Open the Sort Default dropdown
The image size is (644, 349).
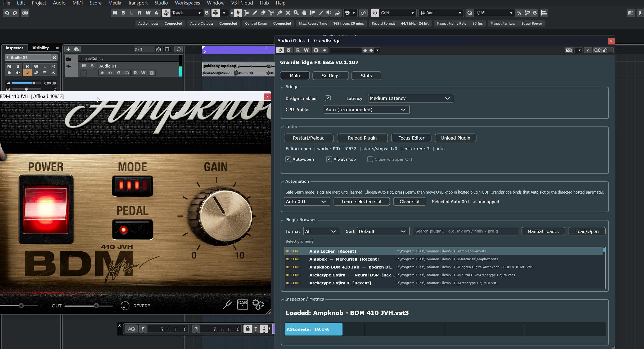pos(383,231)
